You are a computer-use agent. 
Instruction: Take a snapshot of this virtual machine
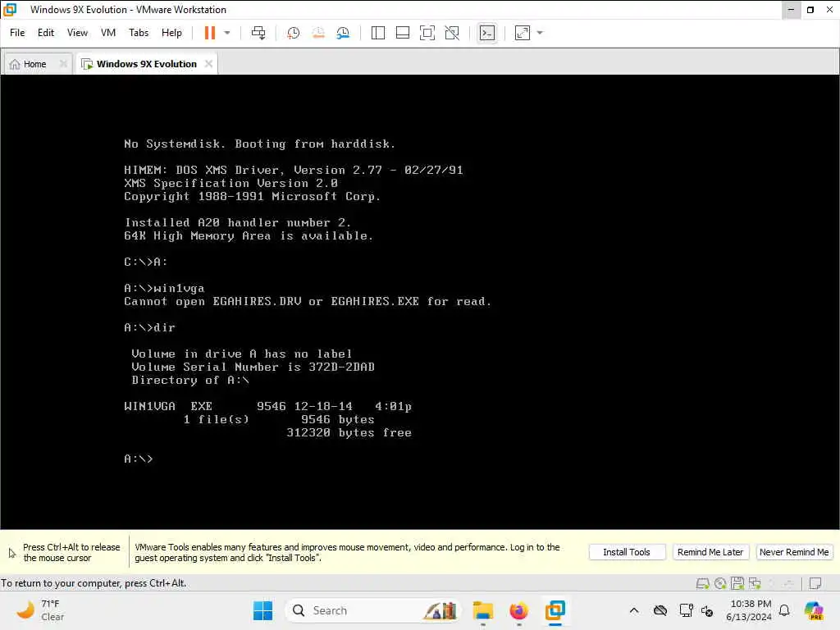(x=293, y=33)
